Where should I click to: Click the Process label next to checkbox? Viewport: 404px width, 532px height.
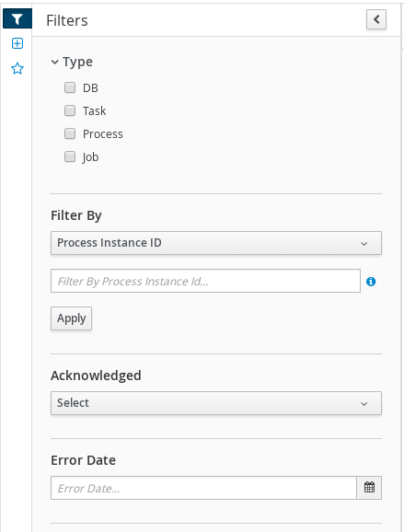(103, 134)
